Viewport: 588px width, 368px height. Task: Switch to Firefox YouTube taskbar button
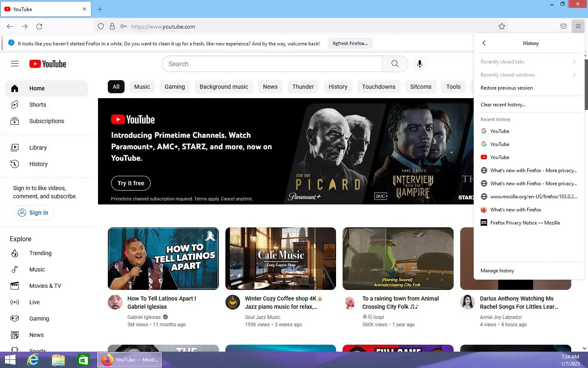[x=129, y=360]
